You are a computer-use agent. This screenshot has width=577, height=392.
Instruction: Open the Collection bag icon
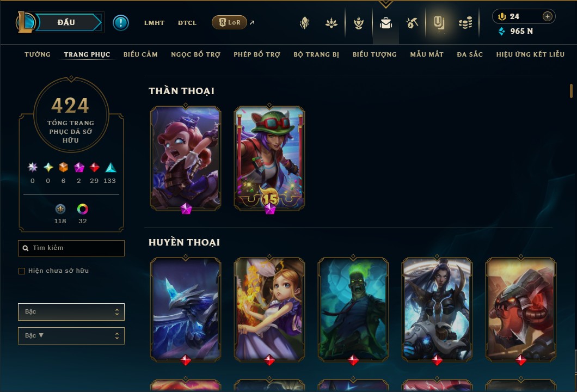[x=385, y=23]
